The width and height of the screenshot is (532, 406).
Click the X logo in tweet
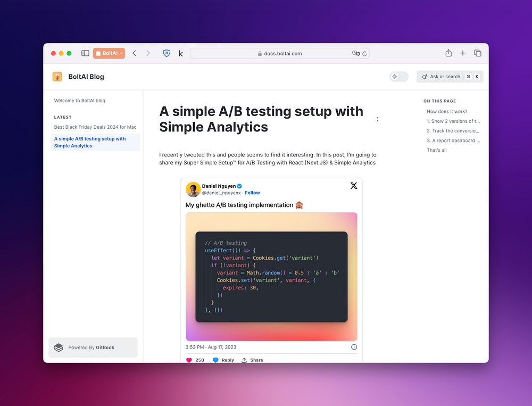(x=354, y=186)
